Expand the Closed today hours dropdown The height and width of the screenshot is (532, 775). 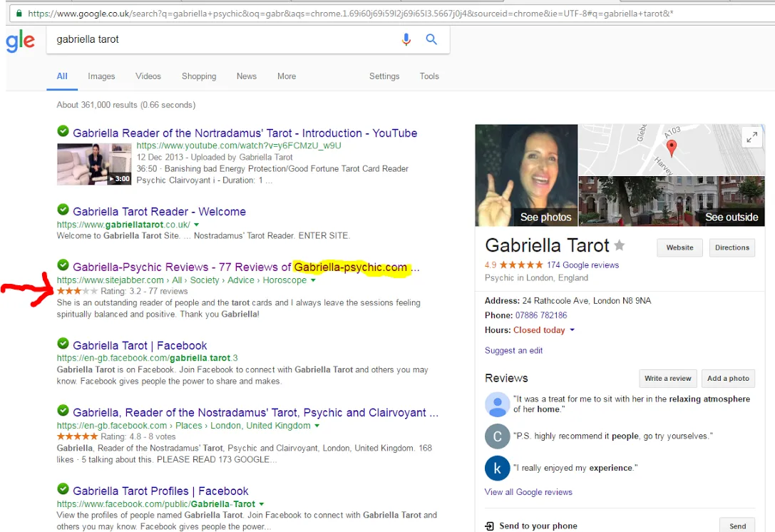(x=572, y=330)
